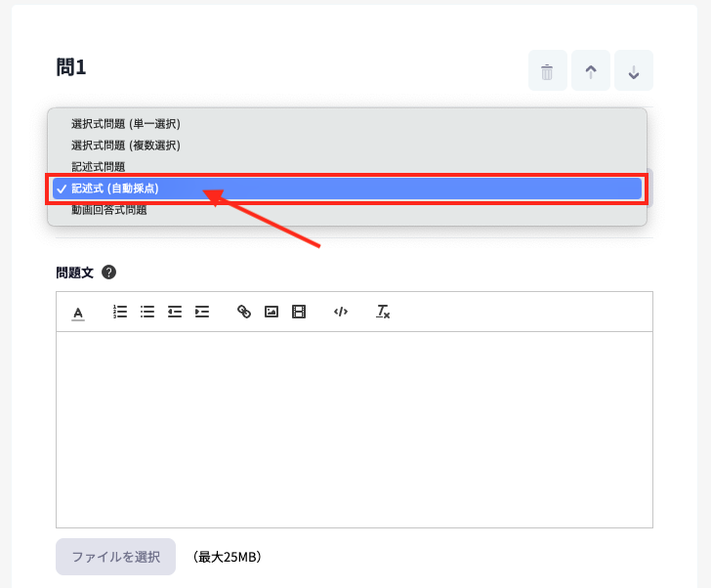The height and width of the screenshot is (588, 711).
Task: Move question 問1 down with the arrow
Action: 634,70
